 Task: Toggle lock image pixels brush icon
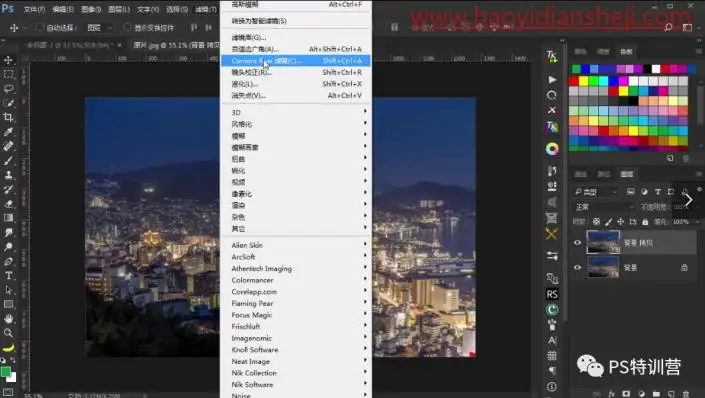(608, 222)
